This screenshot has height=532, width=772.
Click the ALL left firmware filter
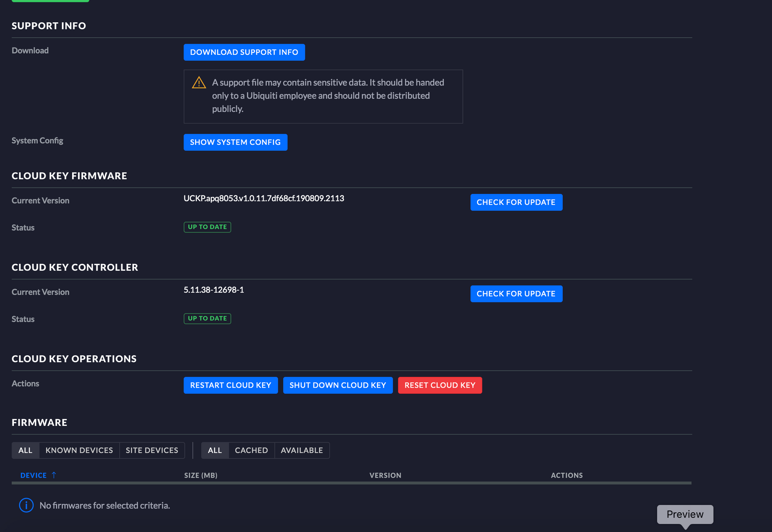point(25,450)
